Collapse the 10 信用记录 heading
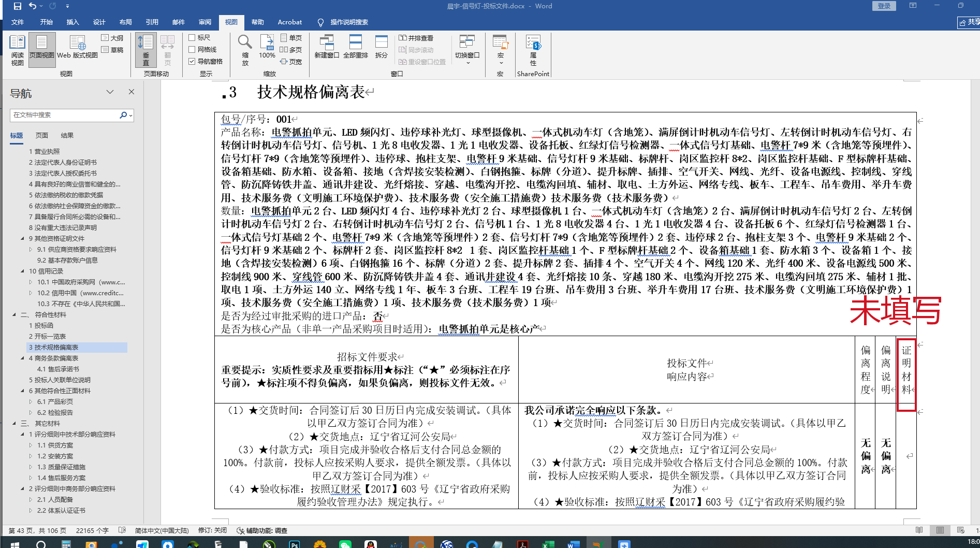This screenshot has width=980, height=548. point(22,271)
